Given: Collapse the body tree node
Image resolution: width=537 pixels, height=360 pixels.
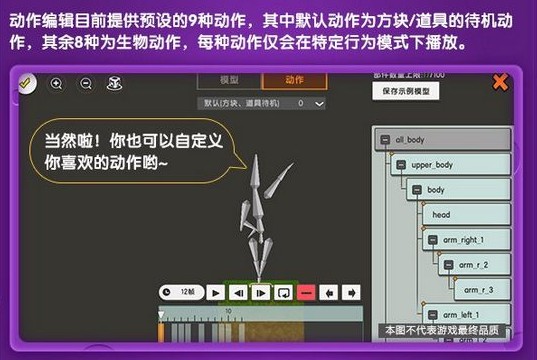Looking at the screenshot, I should pos(417,190).
